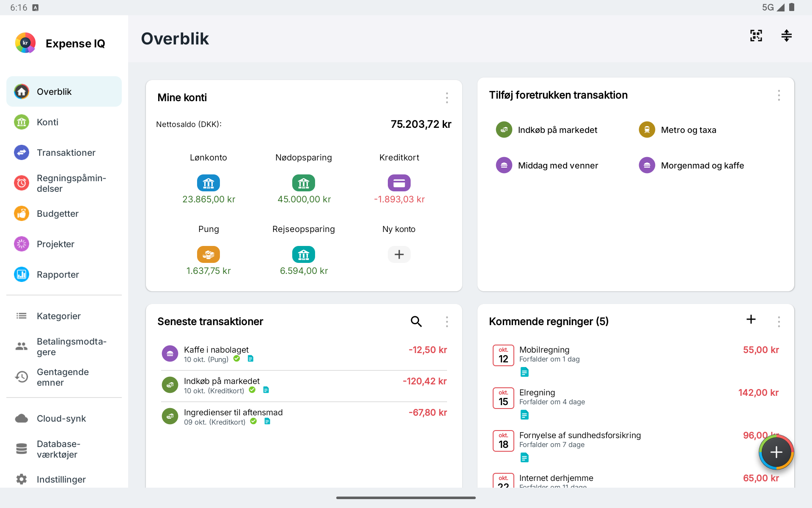The height and width of the screenshot is (508, 812).
Task: Open the receipt scanner icon in header
Action: click(756, 36)
